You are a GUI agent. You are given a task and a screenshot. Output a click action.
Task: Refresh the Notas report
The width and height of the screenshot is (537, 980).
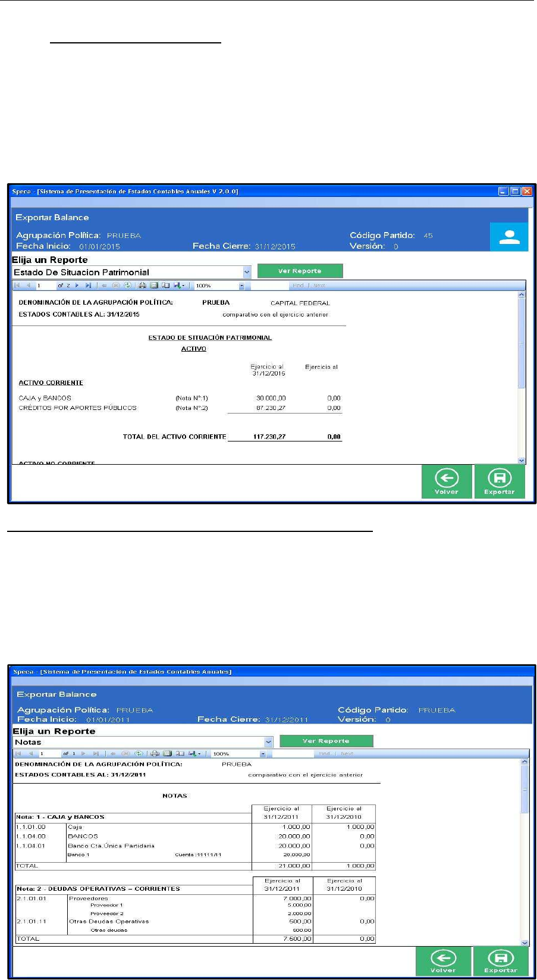[x=138, y=753]
